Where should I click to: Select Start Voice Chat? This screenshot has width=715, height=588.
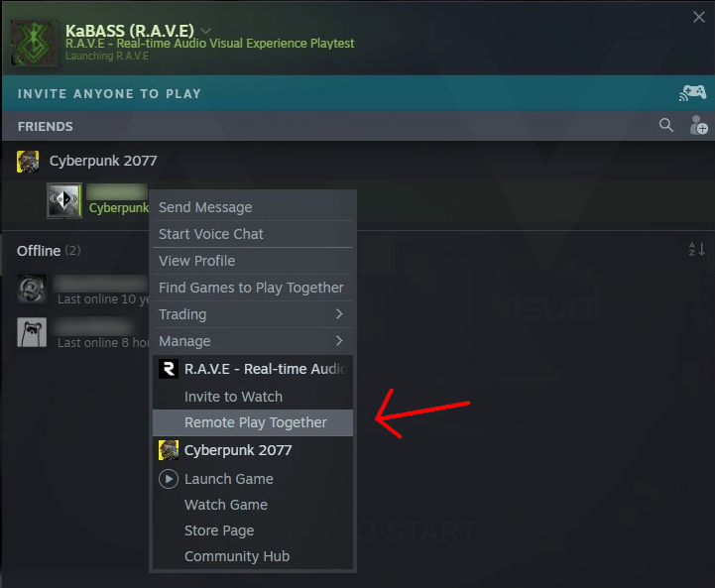point(253,234)
